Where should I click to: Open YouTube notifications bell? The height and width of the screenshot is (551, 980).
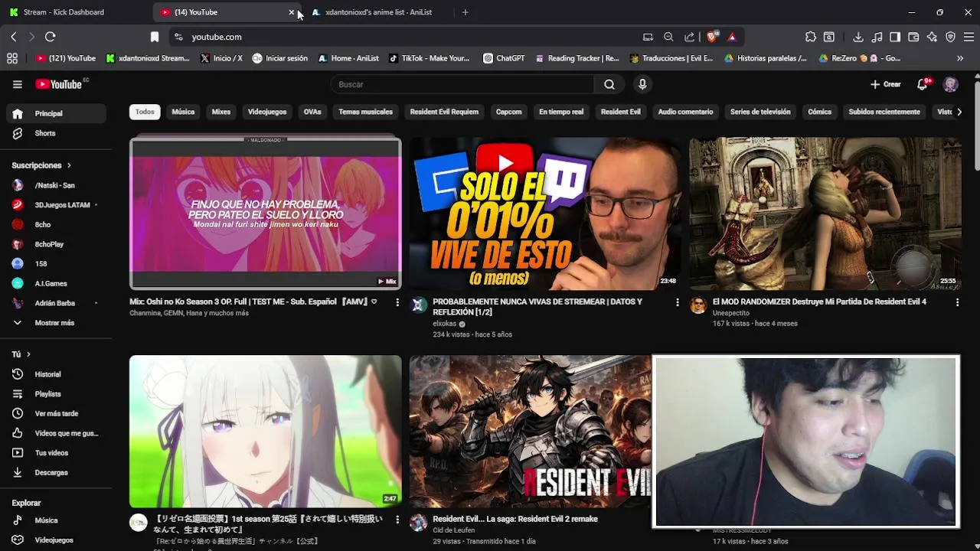[923, 84]
